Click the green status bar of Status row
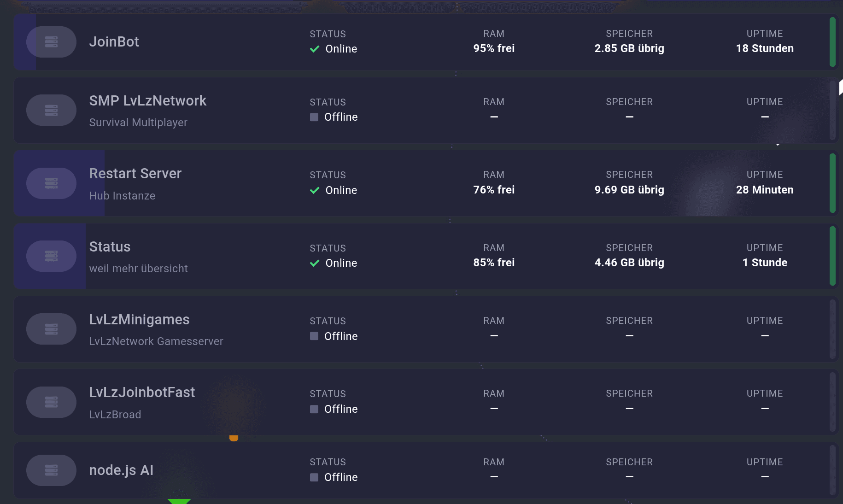This screenshot has height=504, width=843. coord(832,256)
